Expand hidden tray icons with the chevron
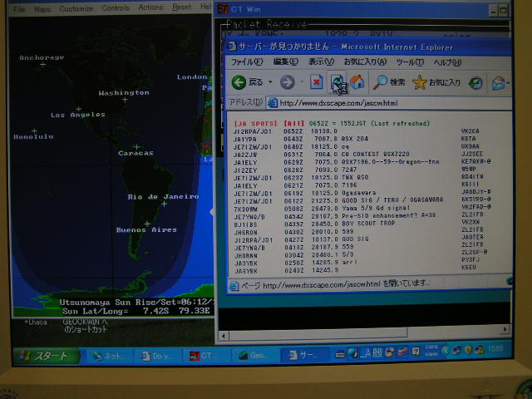Viewport: 532px width, 399px height. 446,350
